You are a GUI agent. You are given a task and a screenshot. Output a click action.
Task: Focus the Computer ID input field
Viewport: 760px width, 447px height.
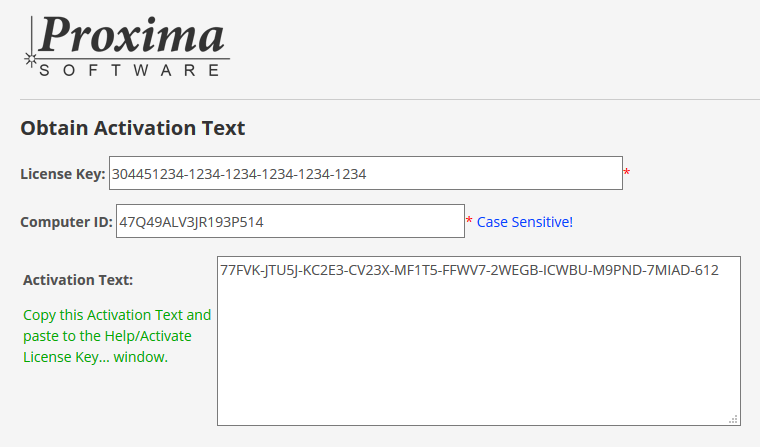point(290,221)
